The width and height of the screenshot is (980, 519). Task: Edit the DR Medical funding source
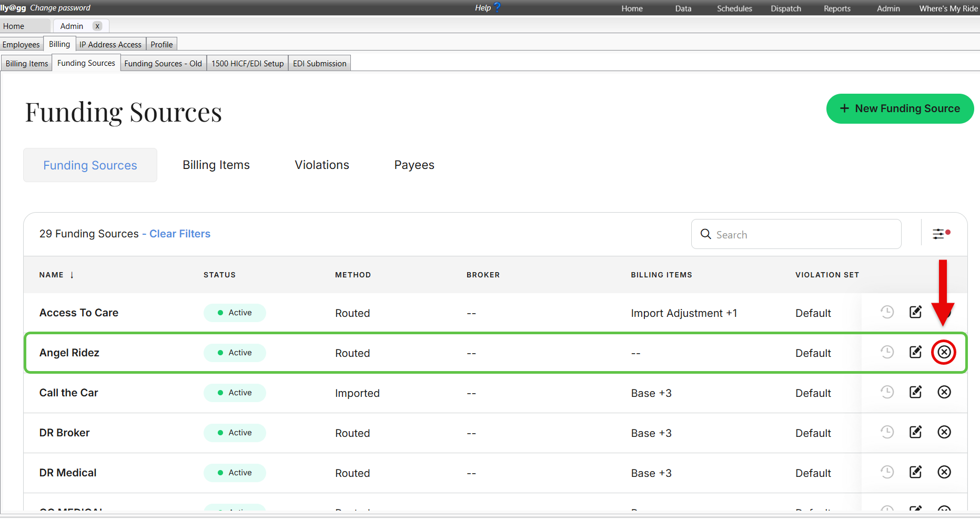point(915,472)
